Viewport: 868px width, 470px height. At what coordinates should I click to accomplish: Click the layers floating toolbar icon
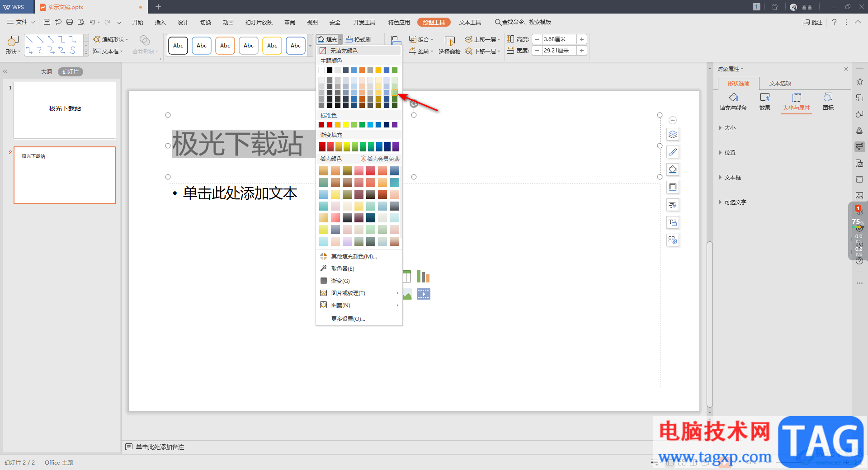click(x=673, y=135)
